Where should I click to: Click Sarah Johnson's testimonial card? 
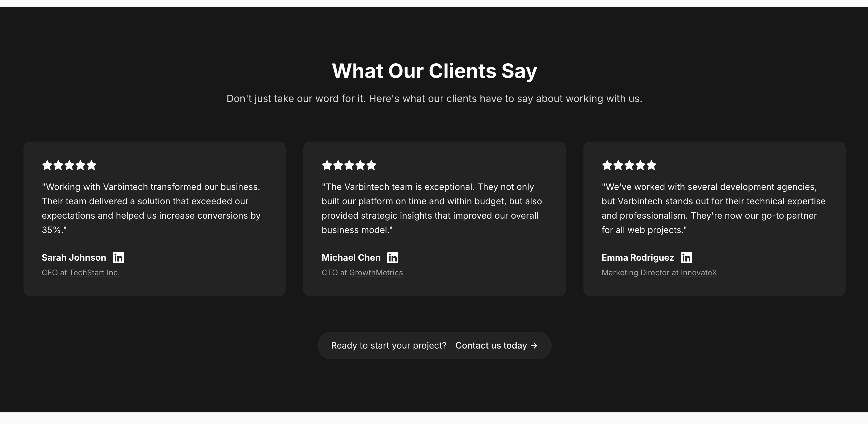[154, 219]
